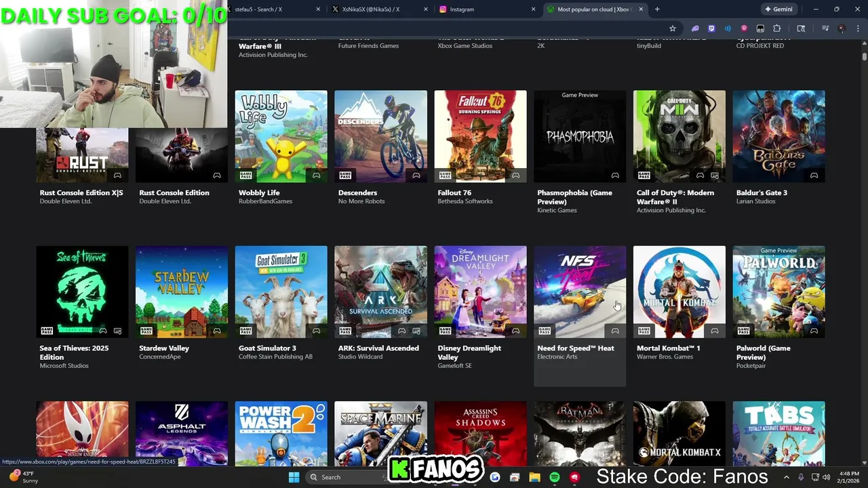Open the purple blob extension icon

[695, 28]
